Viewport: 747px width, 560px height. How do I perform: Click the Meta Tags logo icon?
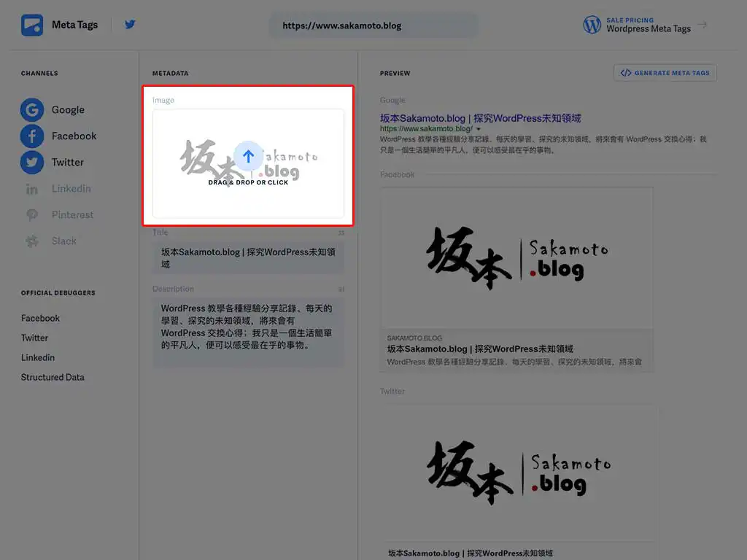[32, 25]
